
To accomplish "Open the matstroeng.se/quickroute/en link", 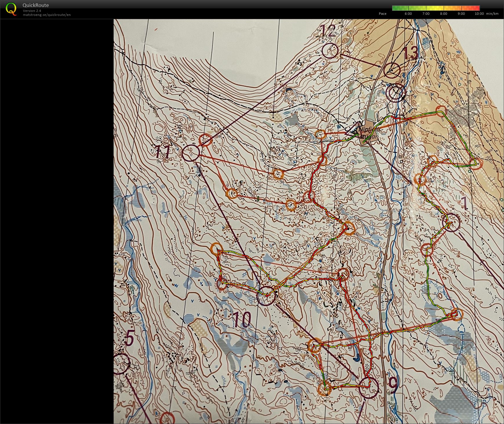I will [x=47, y=15].
